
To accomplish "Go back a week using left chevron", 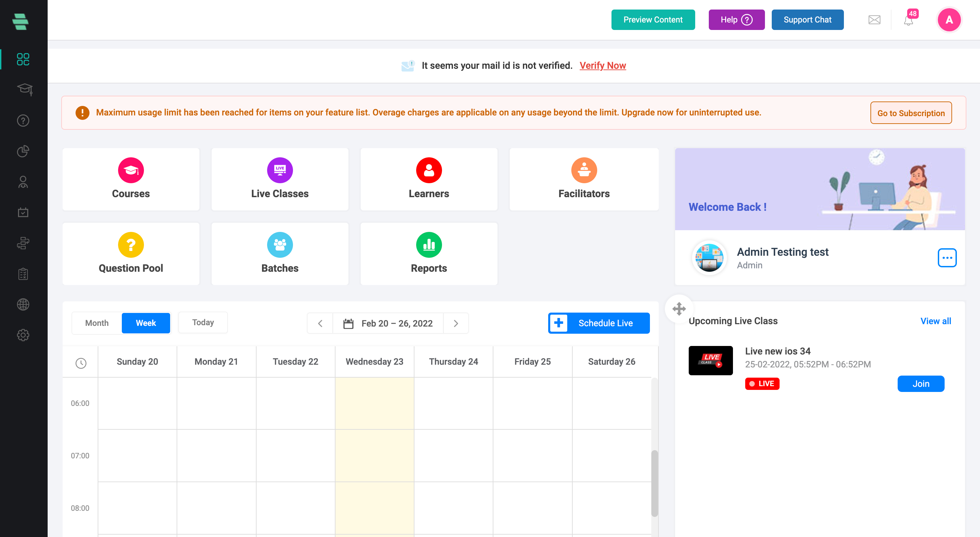I will pyautogui.click(x=320, y=323).
